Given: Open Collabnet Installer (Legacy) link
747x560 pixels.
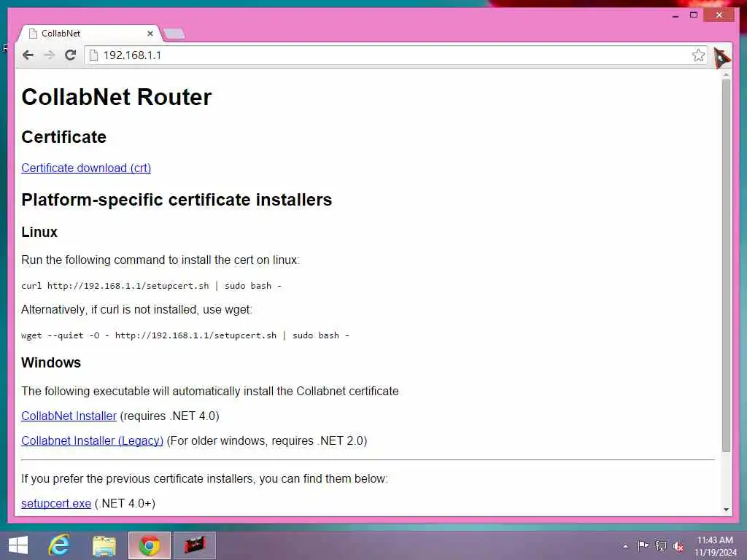Looking at the screenshot, I should coord(93,440).
